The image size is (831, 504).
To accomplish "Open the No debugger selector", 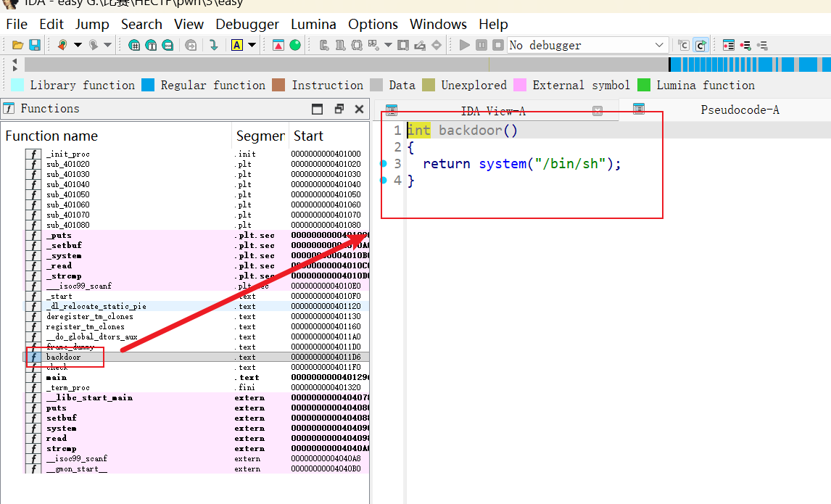I will (587, 44).
